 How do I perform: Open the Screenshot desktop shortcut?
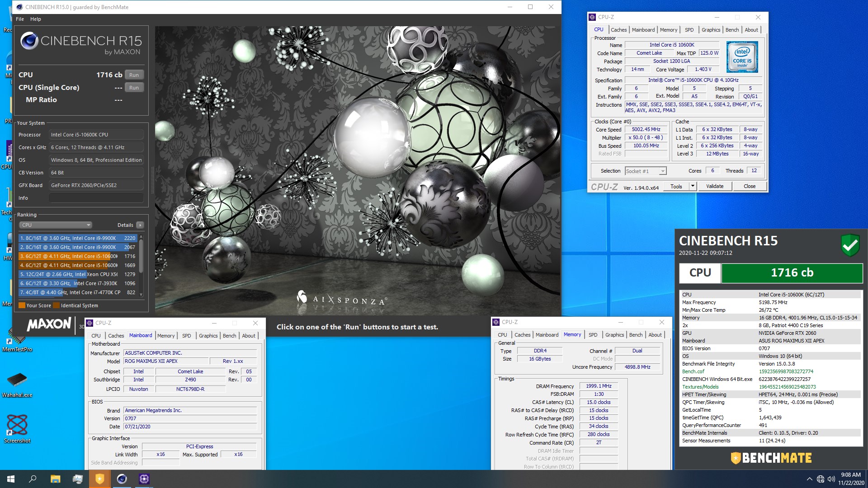click(x=17, y=429)
